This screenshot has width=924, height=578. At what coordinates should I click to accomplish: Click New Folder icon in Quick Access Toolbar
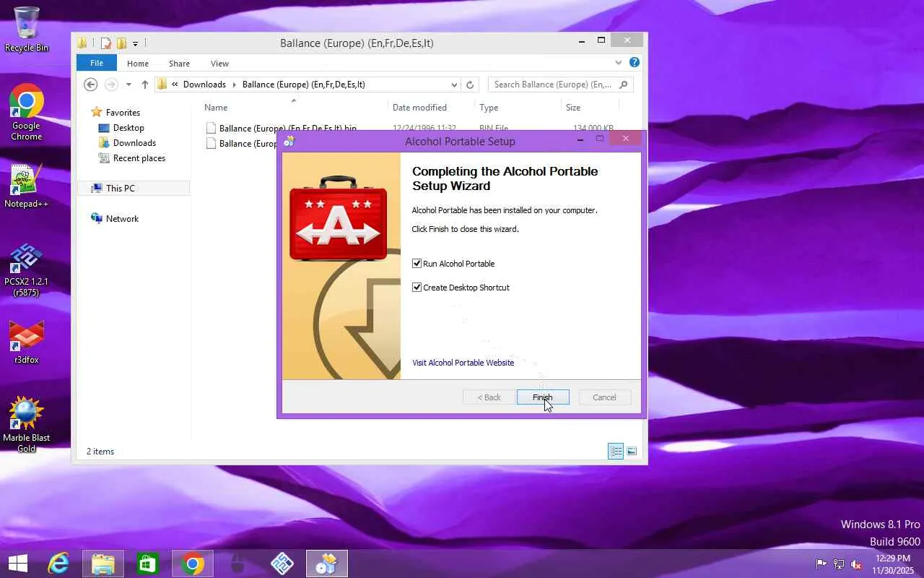(121, 43)
